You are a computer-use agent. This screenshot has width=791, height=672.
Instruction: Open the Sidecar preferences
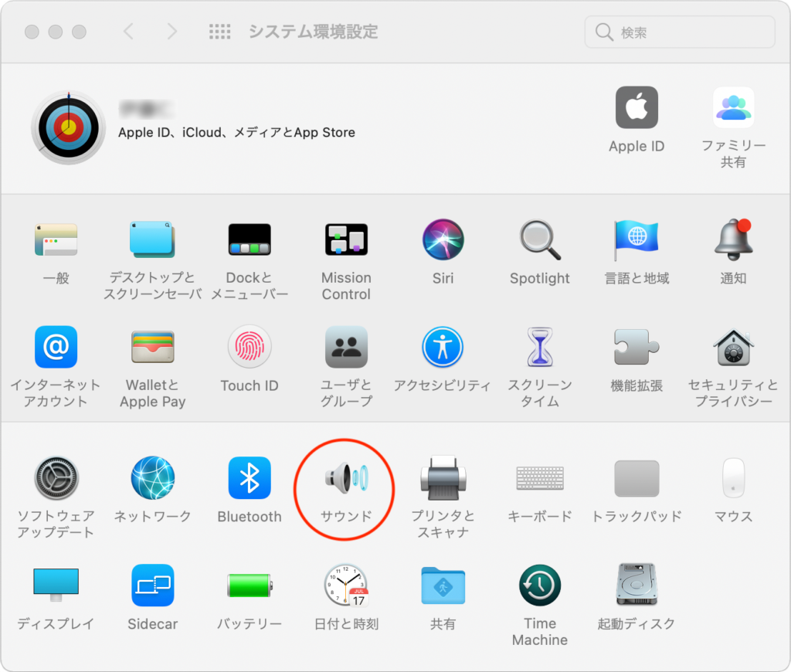point(152,586)
